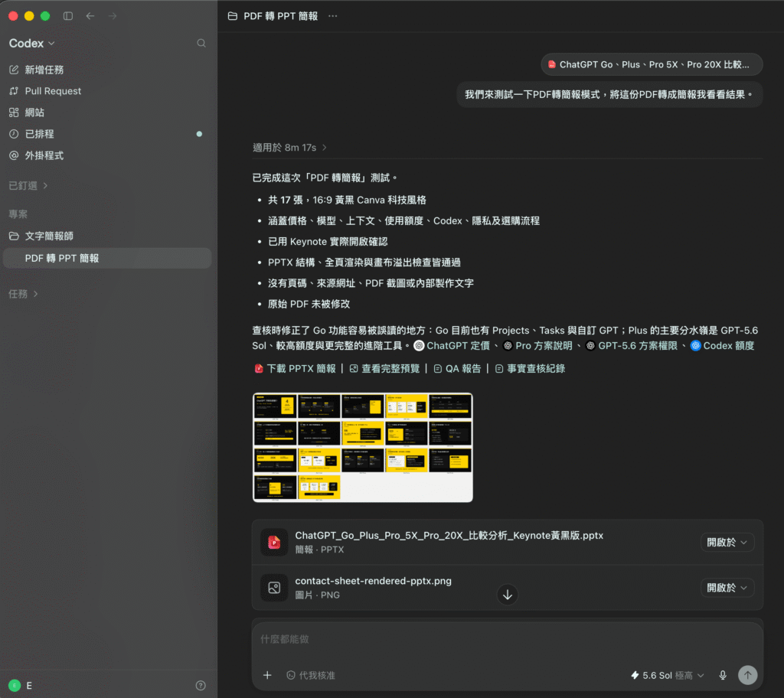This screenshot has height=698, width=784.
Task: Open the GPT-5.6 方案權限 source link
Action: (x=632, y=345)
